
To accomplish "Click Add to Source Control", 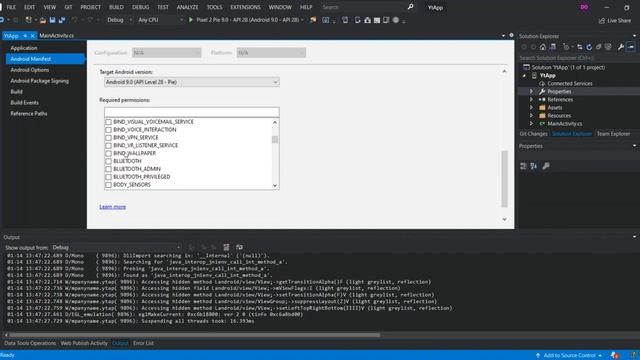I will (x=569, y=356).
